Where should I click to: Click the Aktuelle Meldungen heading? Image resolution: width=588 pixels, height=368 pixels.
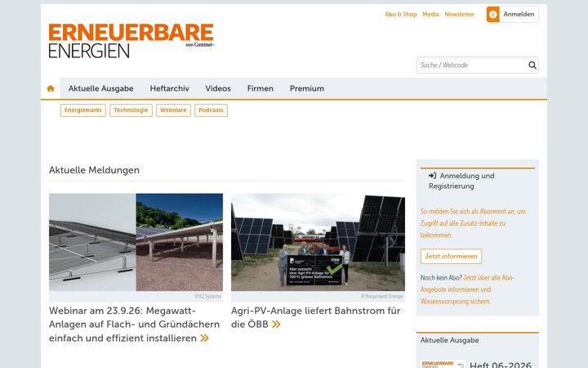click(94, 170)
